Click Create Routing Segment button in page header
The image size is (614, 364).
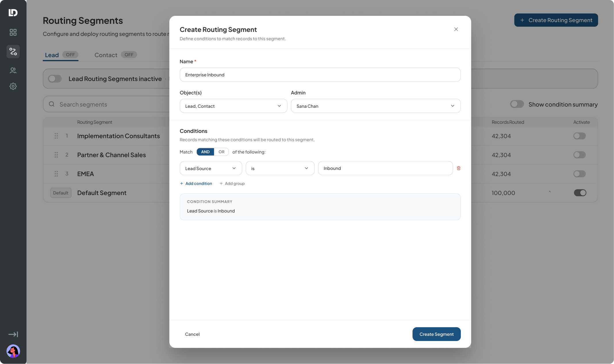click(556, 20)
